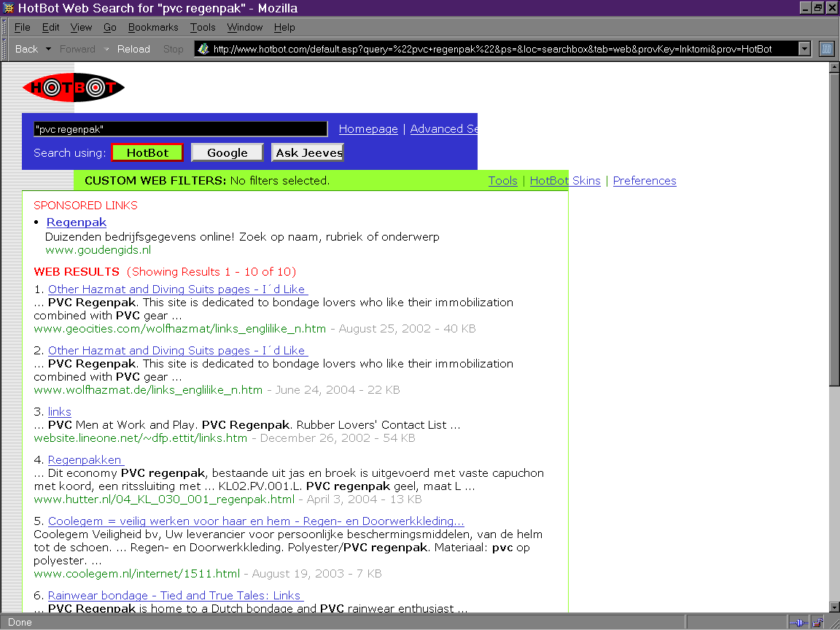The image size is (840, 630).
Task: Maximize the Mozilla window
Action: pos(817,7)
